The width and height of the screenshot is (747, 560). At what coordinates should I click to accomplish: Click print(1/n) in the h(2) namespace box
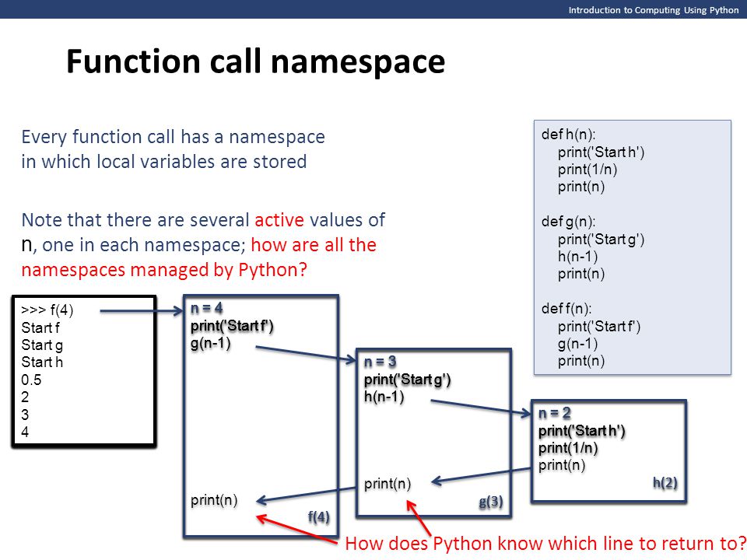(x=568, y=448)
